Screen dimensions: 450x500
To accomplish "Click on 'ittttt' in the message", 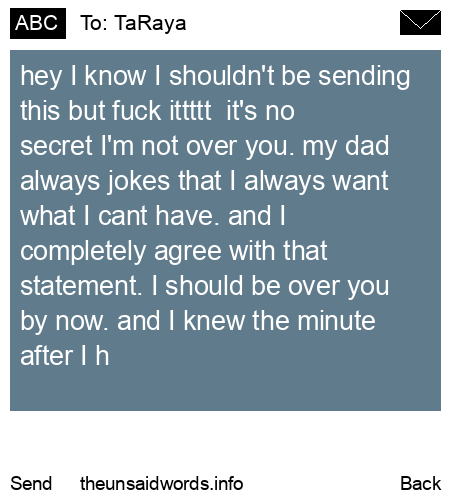I will [190, 110].
